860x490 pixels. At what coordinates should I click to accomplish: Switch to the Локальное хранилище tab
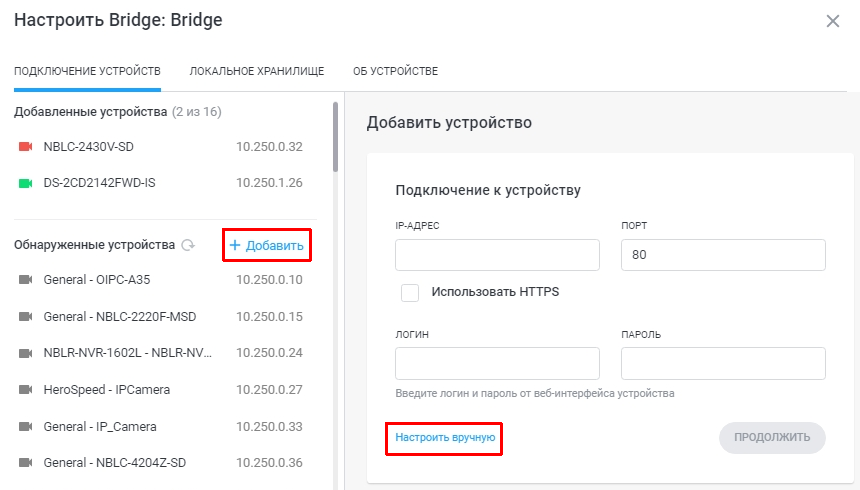(x=257, y=71)
